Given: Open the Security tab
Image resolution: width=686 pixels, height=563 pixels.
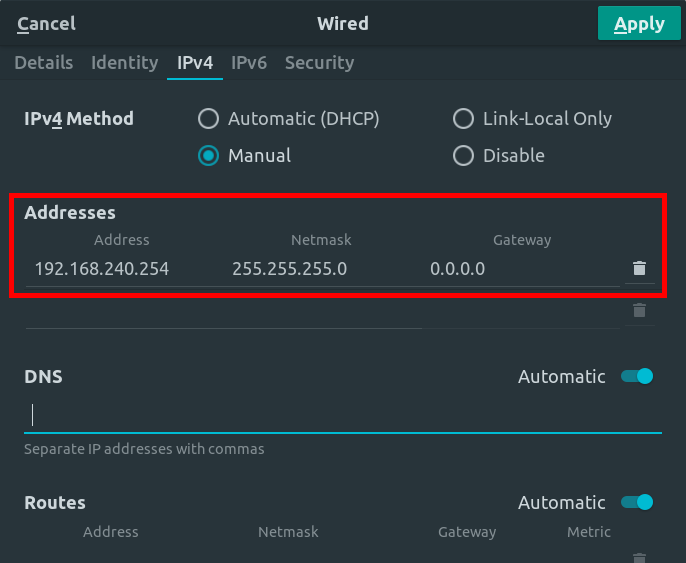Looking at the screenshot, I should (320, 63).
